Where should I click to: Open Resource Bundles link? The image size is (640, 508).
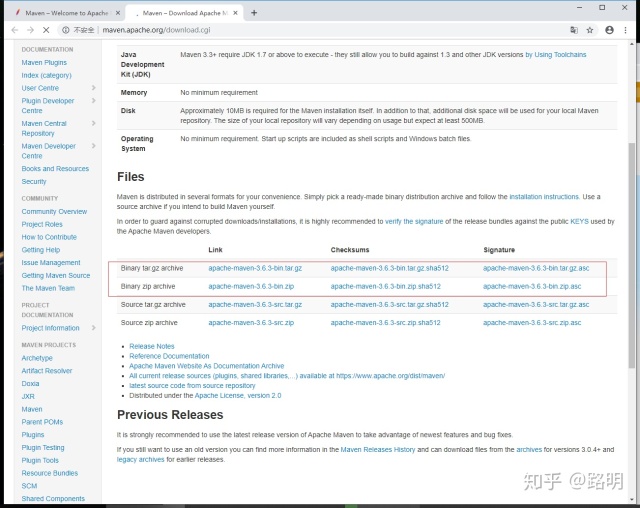(x=50, y=473)
